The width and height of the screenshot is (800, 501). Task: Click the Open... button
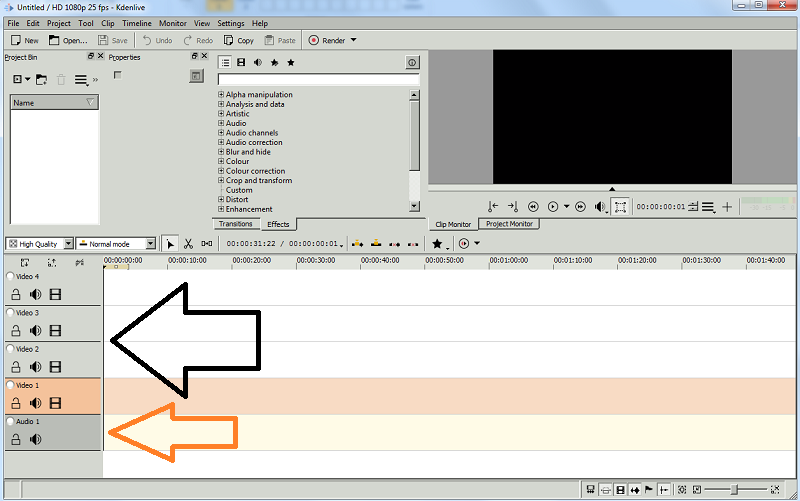click(x=68, y=40)
